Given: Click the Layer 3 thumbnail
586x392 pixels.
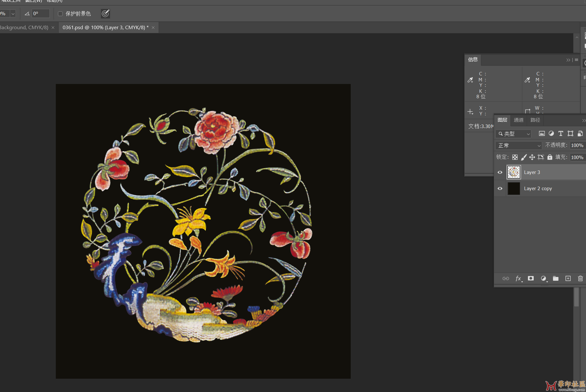Looking at the screenshot, I should point(514,172).
